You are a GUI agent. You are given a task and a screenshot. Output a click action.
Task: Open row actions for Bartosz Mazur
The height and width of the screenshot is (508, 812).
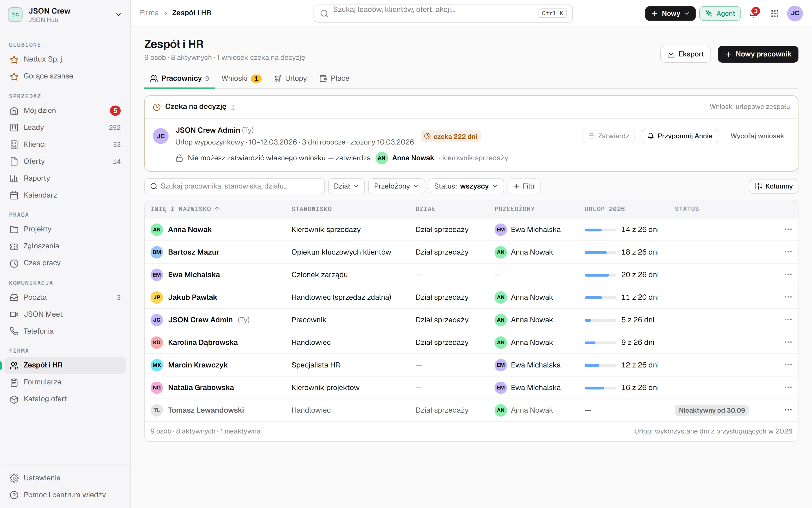click(x=788, y=252)
